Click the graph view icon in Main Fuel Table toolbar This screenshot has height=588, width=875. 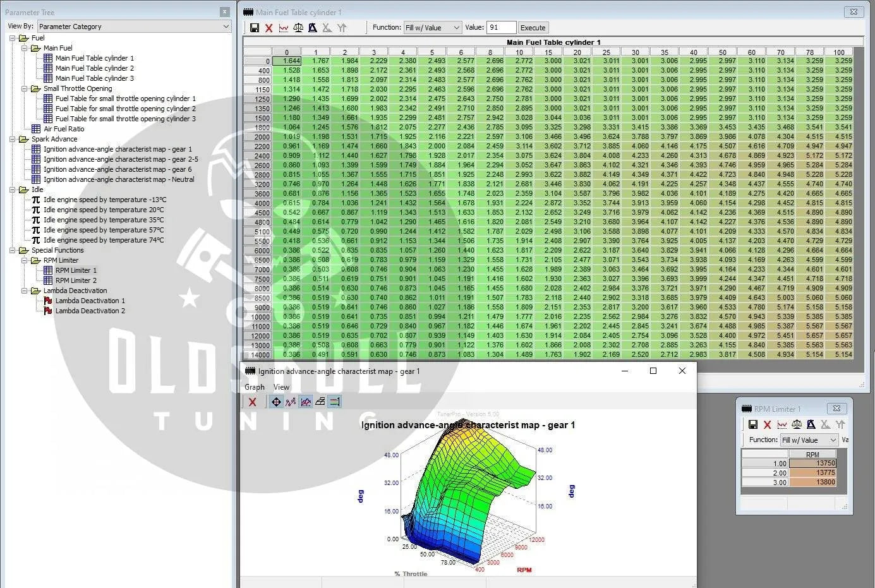(x=284, y=28)
